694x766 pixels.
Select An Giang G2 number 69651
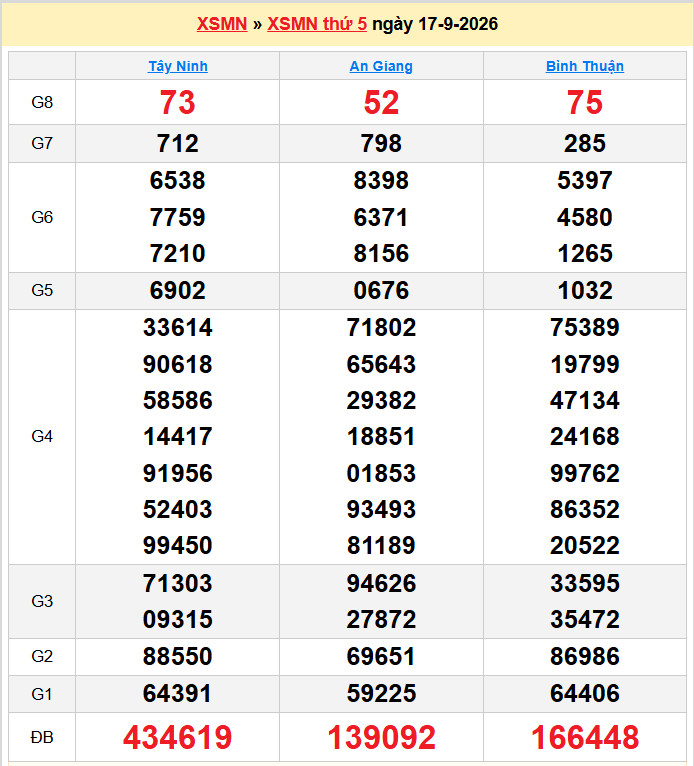[381, 657]
